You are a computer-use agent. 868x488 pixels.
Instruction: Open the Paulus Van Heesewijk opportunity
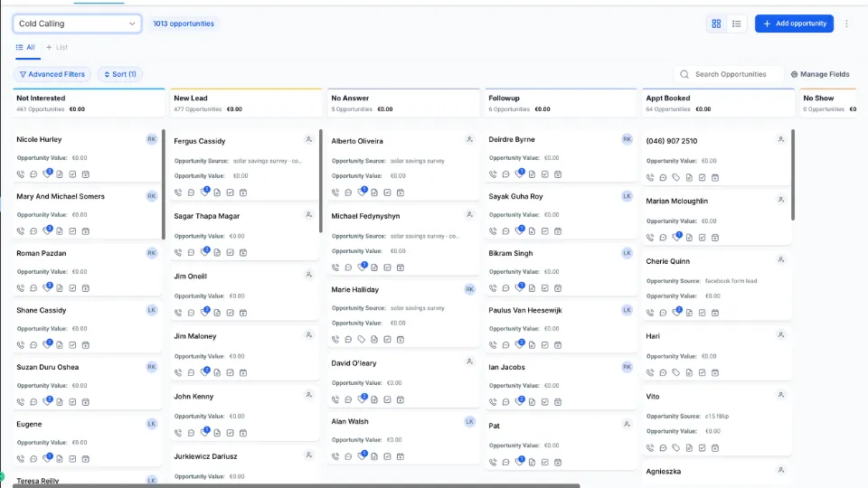tap(524, 310)
